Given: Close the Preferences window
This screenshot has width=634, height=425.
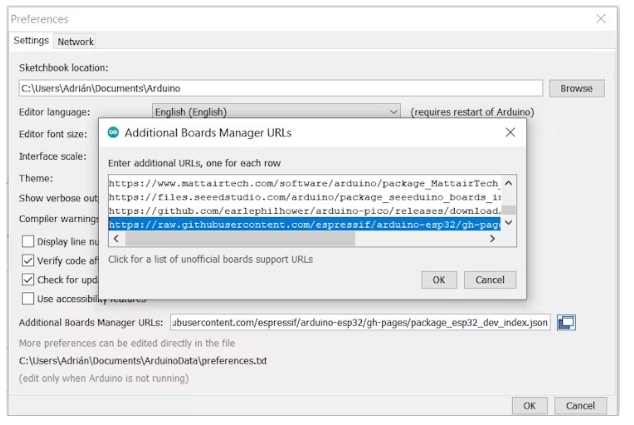Looking at the screenshot, I should (601, 18).
